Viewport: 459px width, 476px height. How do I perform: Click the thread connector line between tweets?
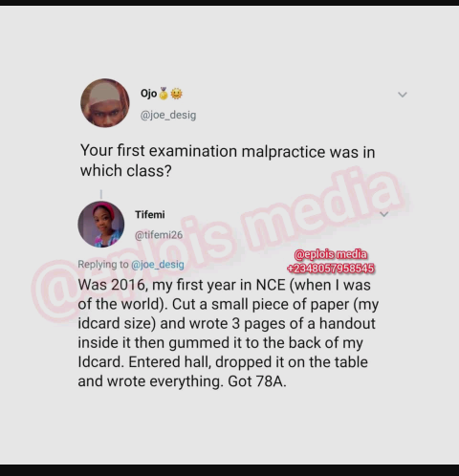point(101,194)
